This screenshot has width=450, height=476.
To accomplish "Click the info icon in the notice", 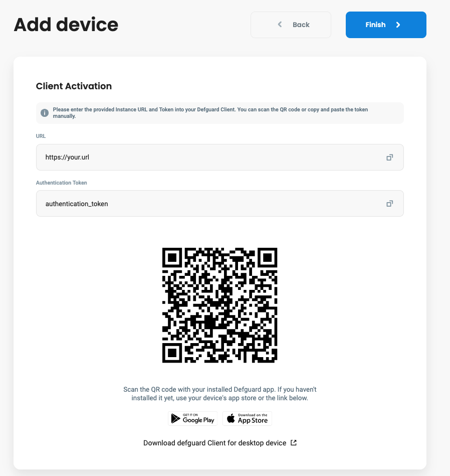I will click(x=45, y=113).
